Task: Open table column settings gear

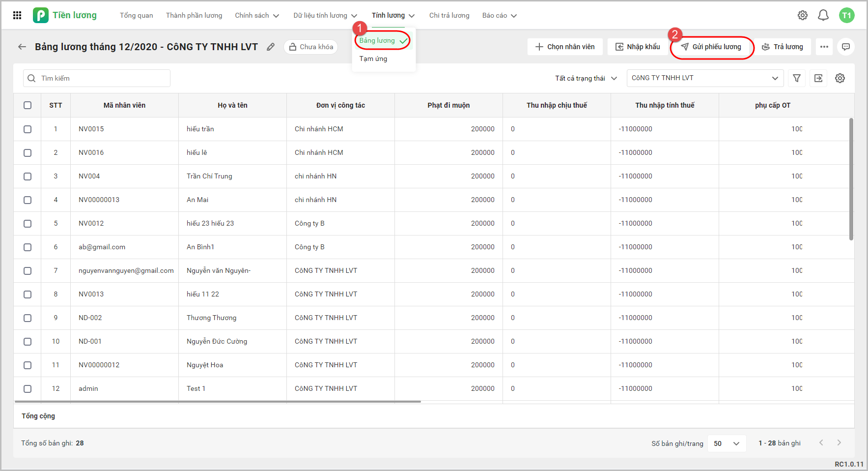Action: click(x=840, y=78)
